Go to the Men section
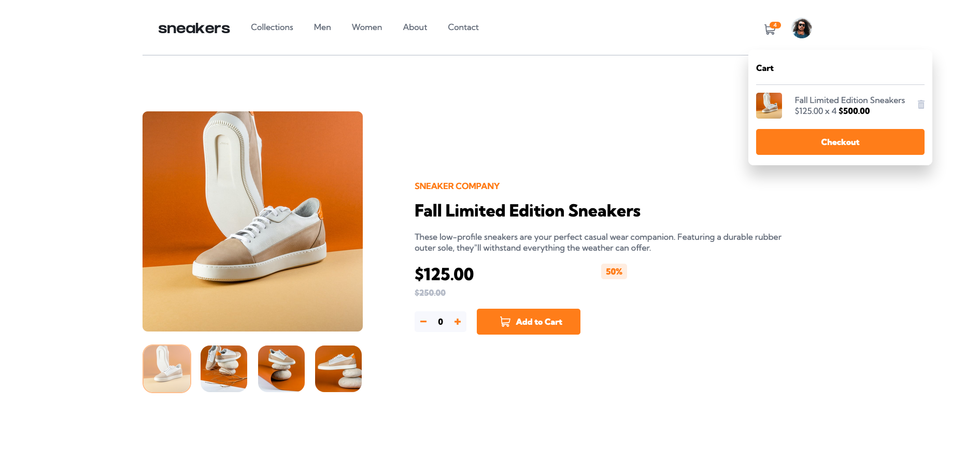The height and width of the screenshot is (461, 980). (x=322, y=27)
